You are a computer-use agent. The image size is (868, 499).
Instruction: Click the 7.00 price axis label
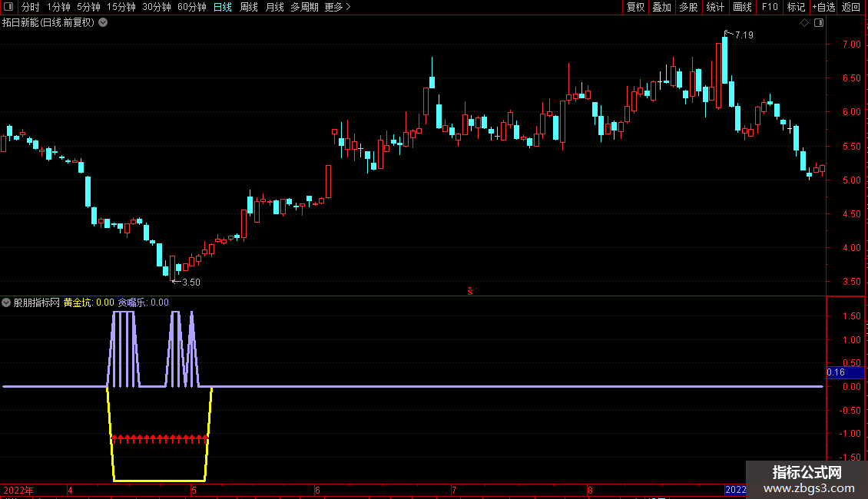coord(851,45)
